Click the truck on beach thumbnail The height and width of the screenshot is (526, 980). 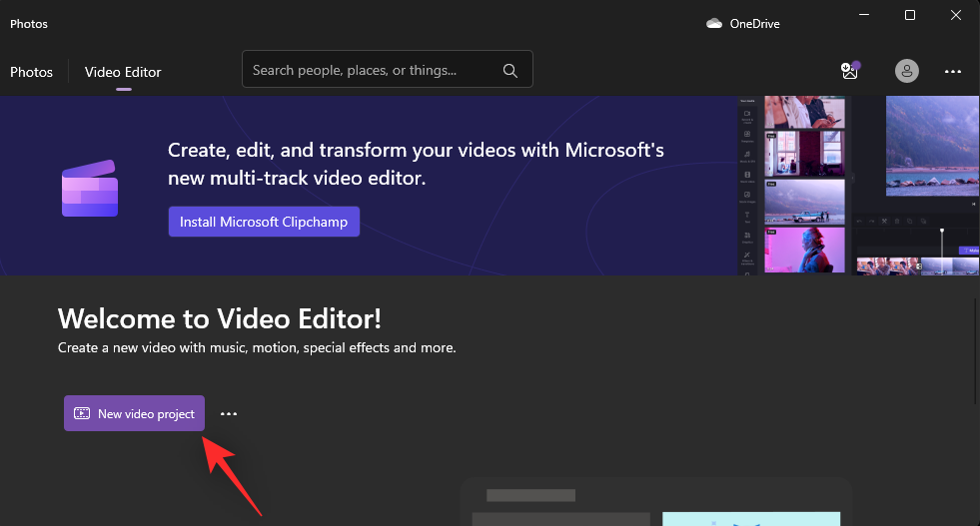(x=804, y=202)
